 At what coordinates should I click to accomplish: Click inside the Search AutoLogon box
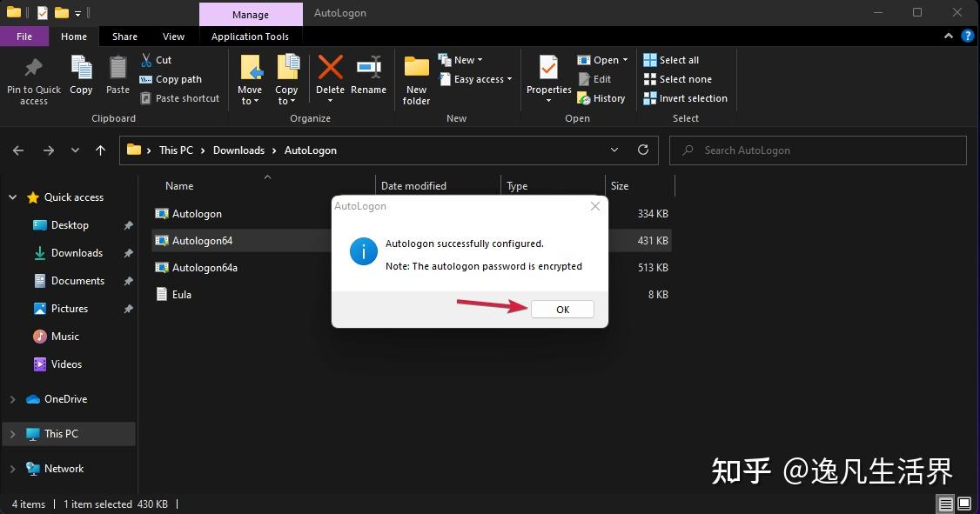coord(816,150)
